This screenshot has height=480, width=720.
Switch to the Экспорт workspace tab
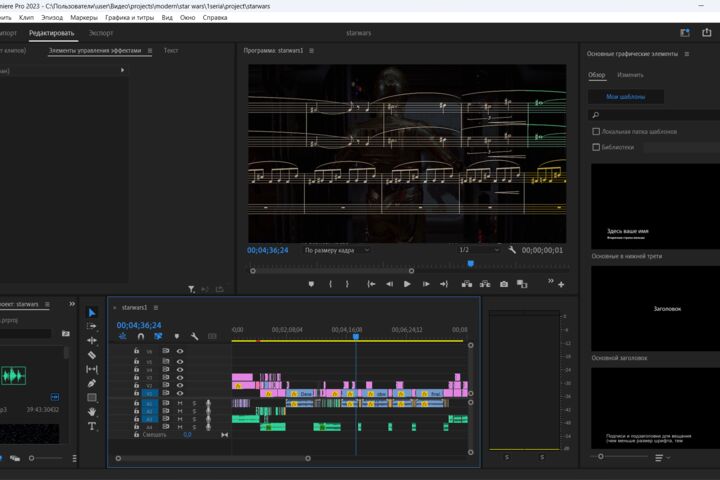pyautogui.click(x=101, y=33)
